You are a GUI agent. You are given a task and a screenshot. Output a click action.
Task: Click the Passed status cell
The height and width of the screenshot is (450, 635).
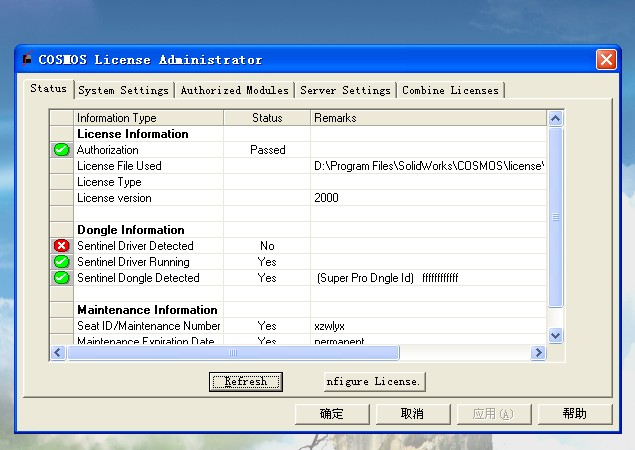(x=267, y=150)
